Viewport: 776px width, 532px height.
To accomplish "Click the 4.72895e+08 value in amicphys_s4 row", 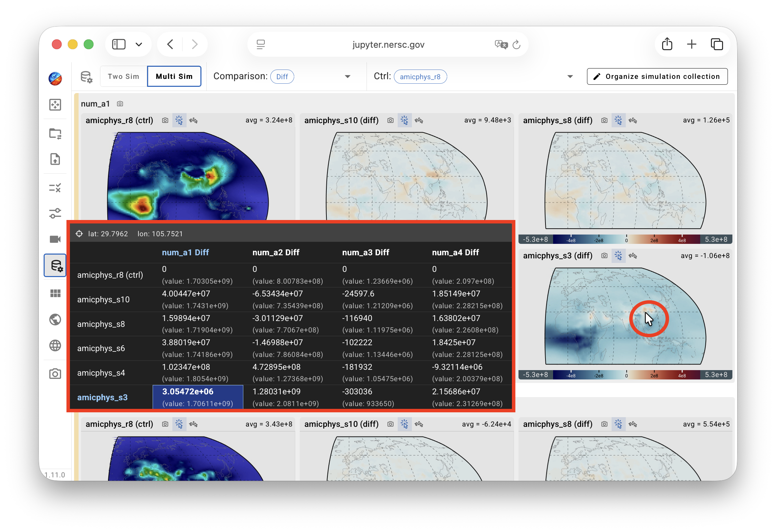I will point(277,367).
